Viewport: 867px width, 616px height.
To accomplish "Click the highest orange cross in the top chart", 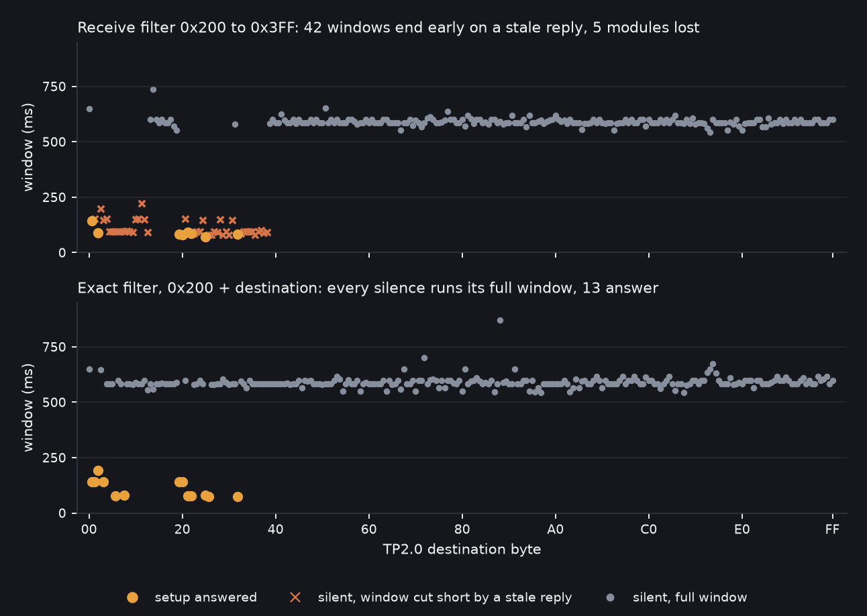I will pos(142,203).
